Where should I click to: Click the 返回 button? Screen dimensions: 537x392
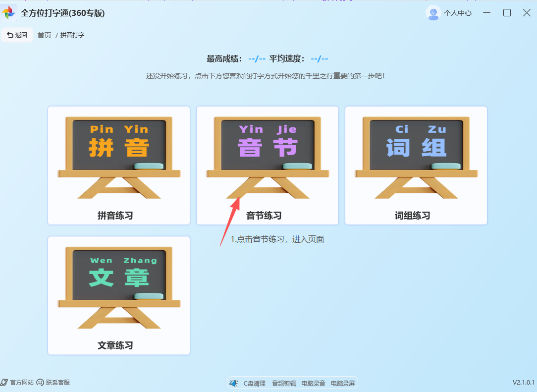tap(17, 35)
